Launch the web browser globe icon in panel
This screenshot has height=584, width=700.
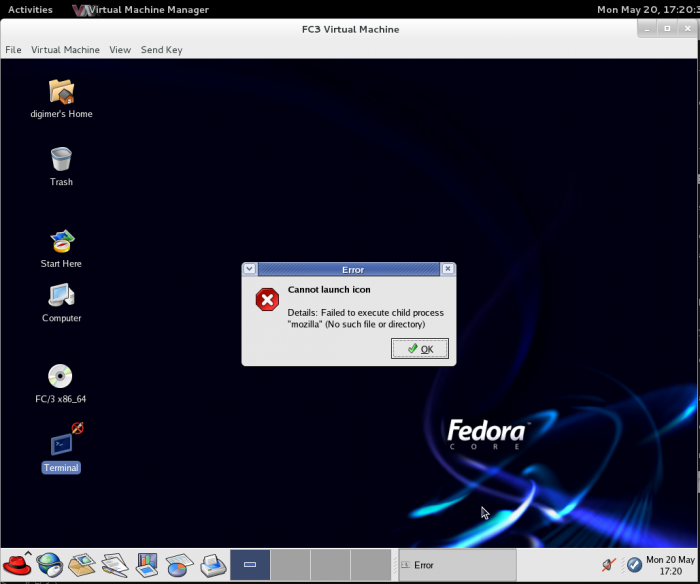point(49,565)
